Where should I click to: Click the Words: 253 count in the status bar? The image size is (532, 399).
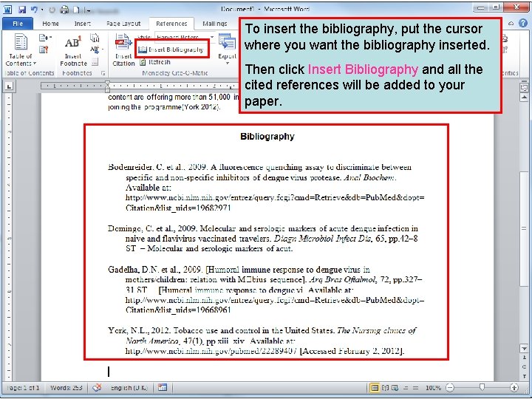click(66, 387)
